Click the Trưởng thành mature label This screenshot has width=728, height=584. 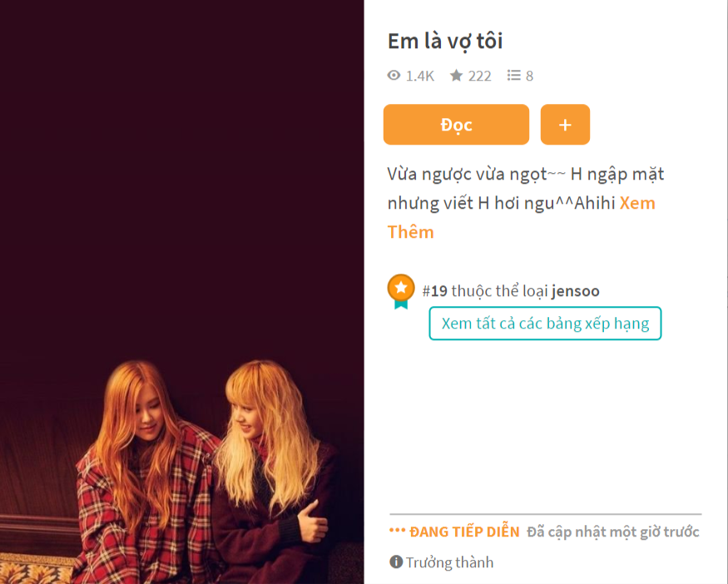point(450,562)
